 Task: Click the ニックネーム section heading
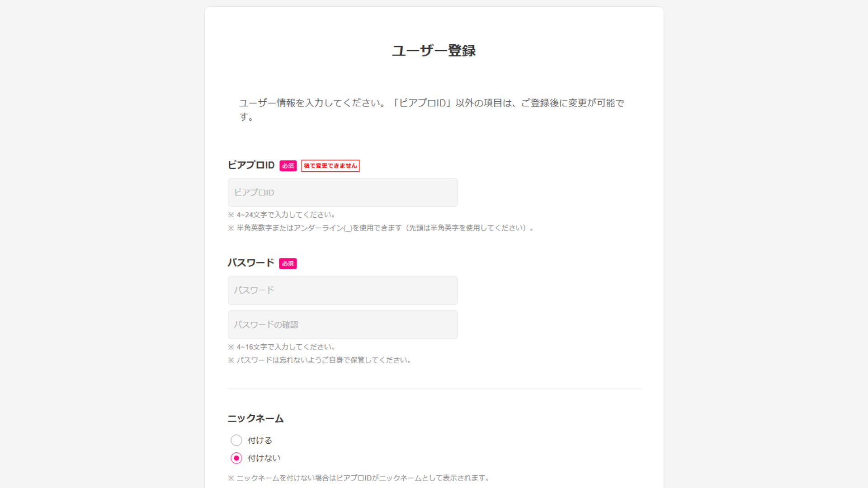point(255,418)
